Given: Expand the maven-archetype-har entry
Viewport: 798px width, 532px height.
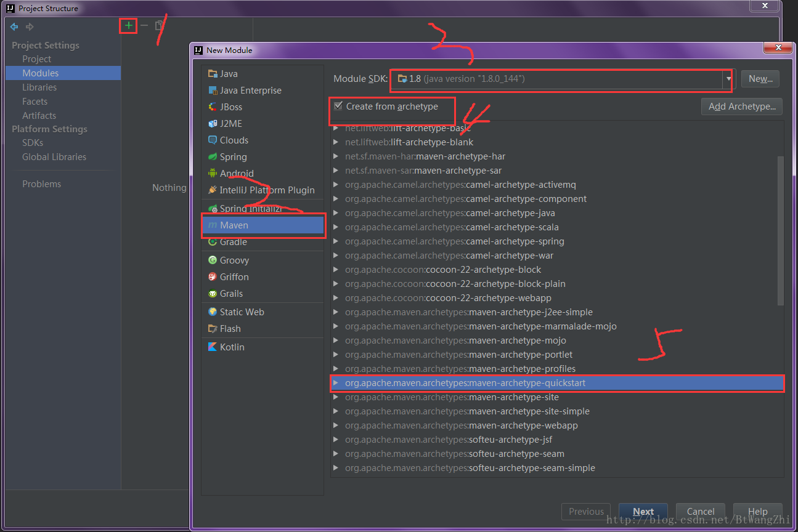Looking at the screenshot, I should (x=336, y=156).
